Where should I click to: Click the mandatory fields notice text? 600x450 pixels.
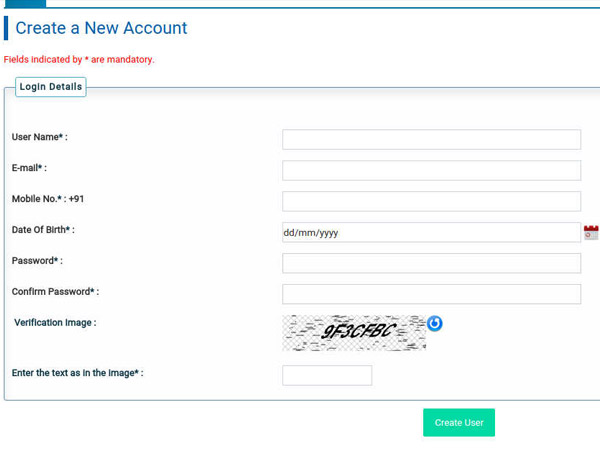click(79, 60)
